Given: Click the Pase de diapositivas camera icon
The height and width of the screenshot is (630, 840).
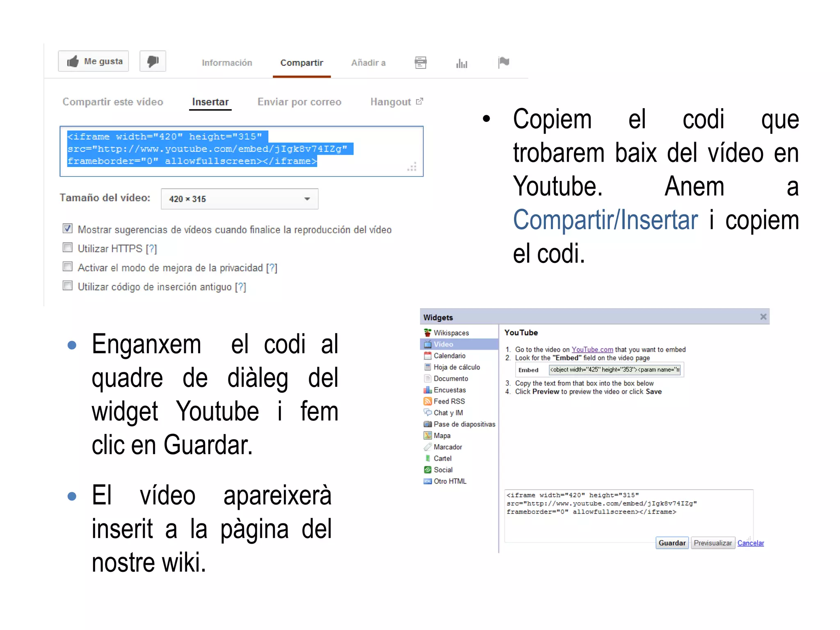Looking at the screenshot, I should tap(427, 424).
